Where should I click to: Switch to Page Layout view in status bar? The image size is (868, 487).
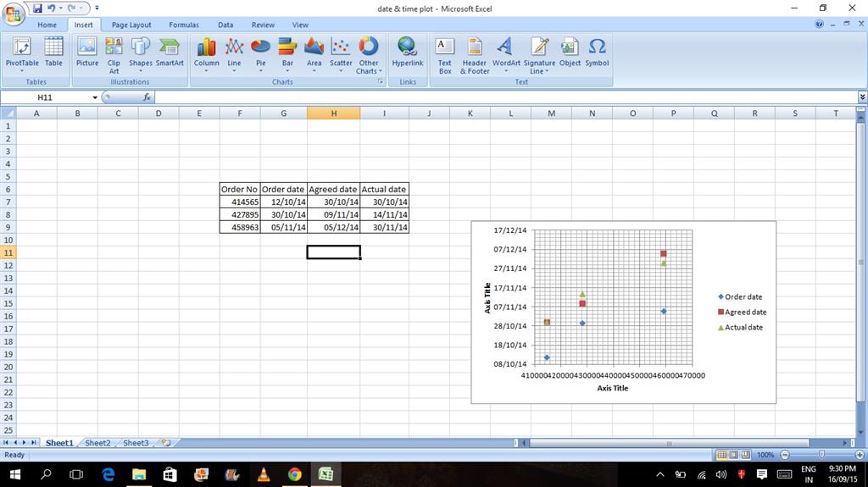[x=733, y=455]
